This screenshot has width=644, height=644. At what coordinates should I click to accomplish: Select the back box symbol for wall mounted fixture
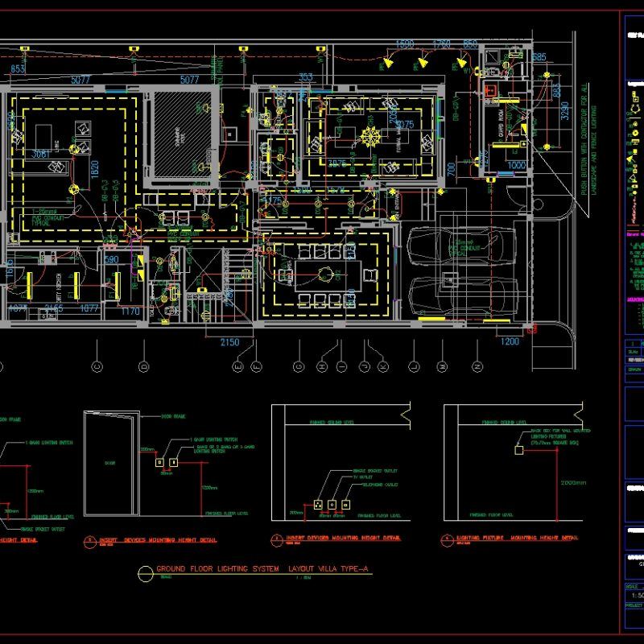click(x=519, y=450)
